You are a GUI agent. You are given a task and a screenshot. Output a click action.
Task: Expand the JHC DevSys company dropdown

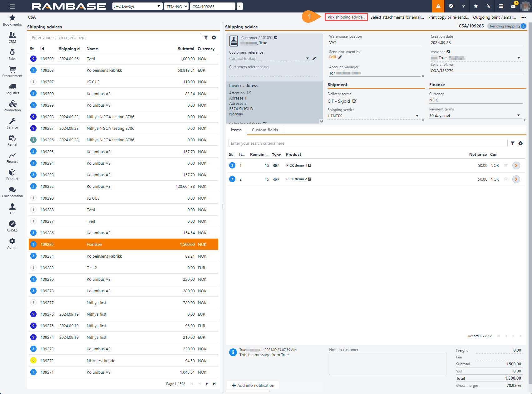point(137,6)
